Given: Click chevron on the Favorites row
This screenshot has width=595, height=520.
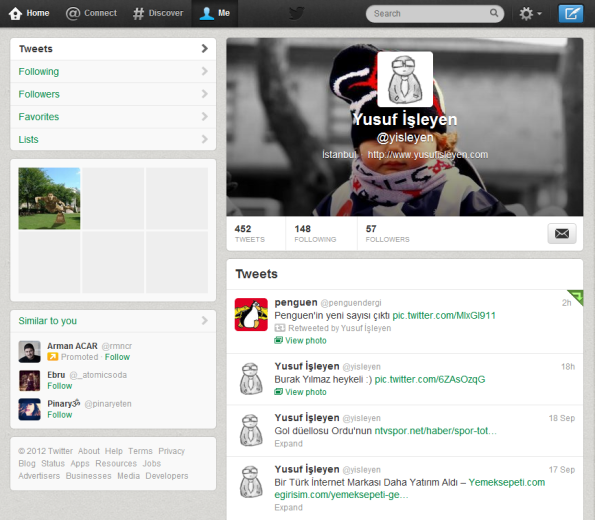Looking at the screenshot, I should (205, 117).
